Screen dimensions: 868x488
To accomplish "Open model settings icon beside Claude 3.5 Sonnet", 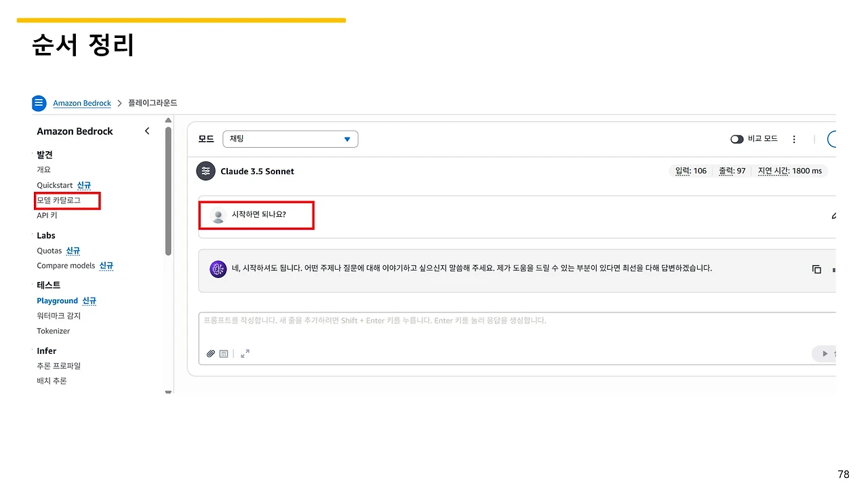I will pyautogui.click(x=205, y=171).
